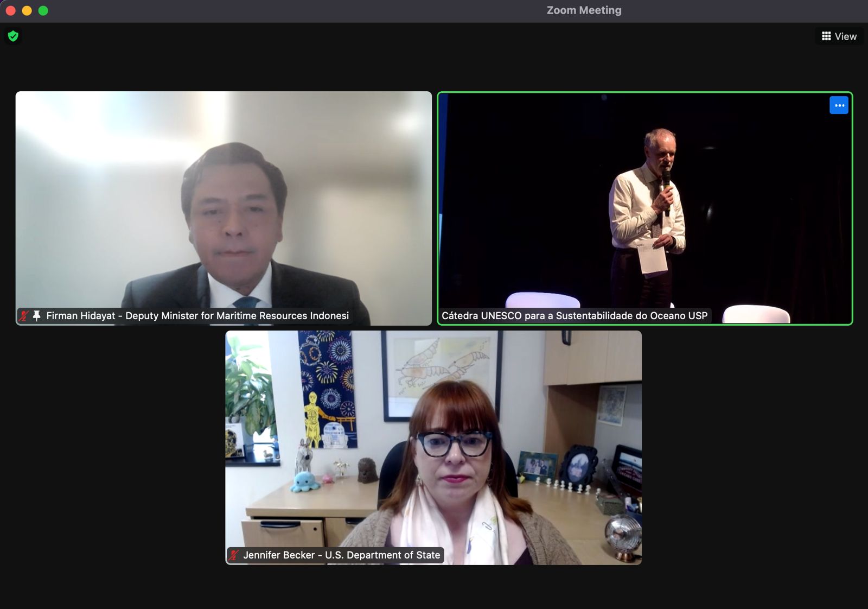Minimize the Zoom Meeting window
Screen dimensions: 868x609
(x=27, y=11)
